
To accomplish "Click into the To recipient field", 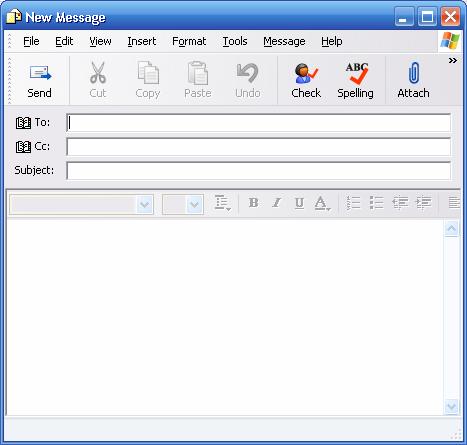I will pos(259,123).
